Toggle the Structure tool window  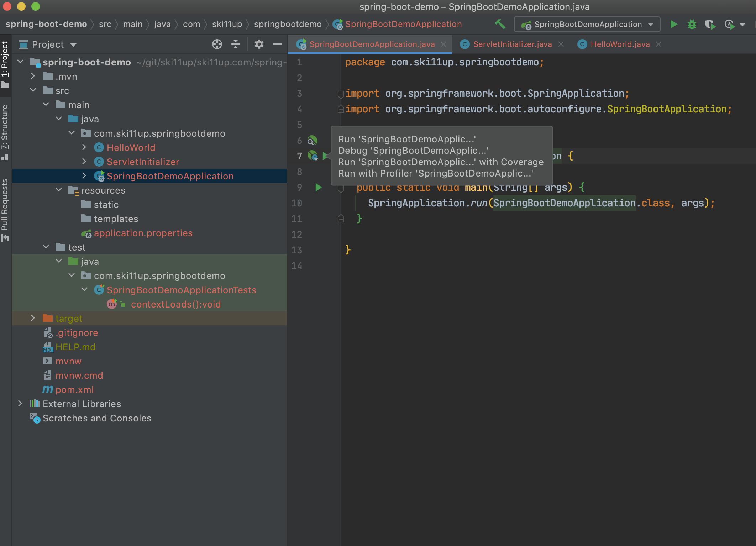pyautogui.click(x=5, y=132)
